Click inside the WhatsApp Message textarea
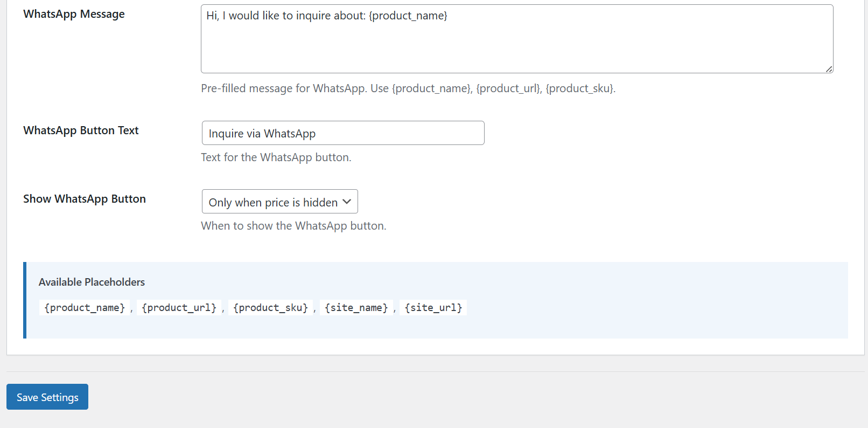Image resolution: width=868 pixels, height=428 pixels. [x=517, y=38]
